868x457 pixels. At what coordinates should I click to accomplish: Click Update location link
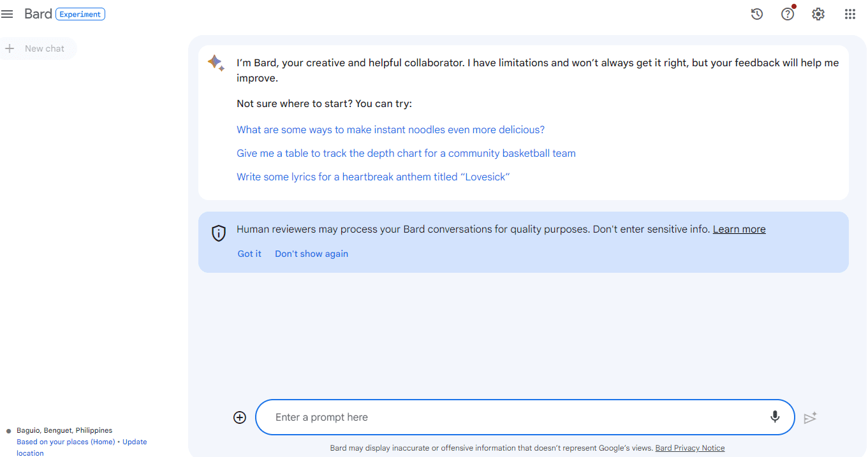[x=82, y=447]
